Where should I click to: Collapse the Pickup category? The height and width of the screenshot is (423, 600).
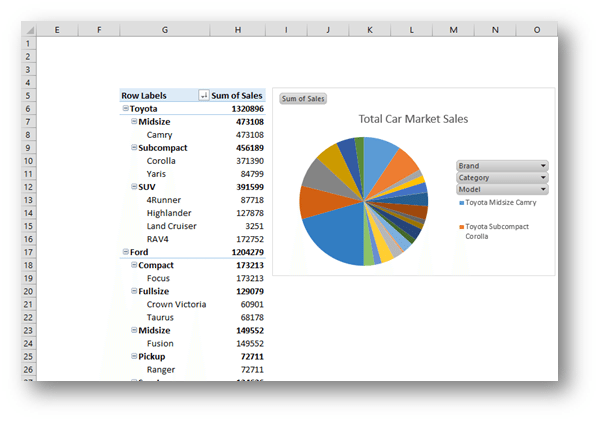coord(134,356)
